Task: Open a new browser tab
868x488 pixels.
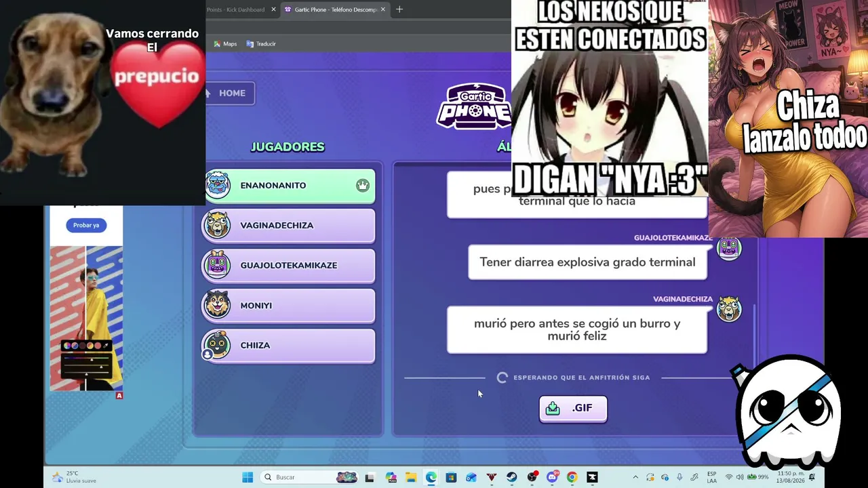Action: (399, 9)
